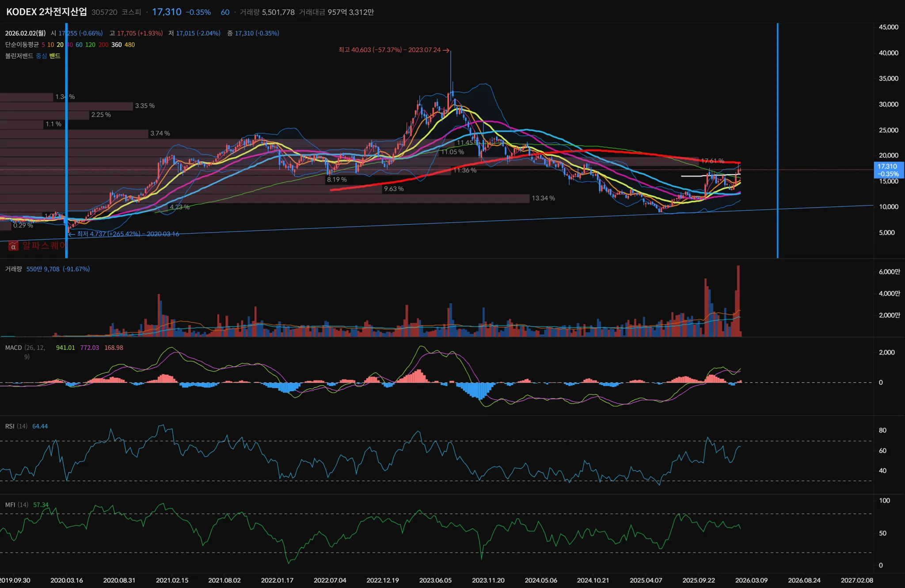This screenshot has width=905, height=588.
Task: Click the 3.74% volume profile bar label
Action: (160, 133)
